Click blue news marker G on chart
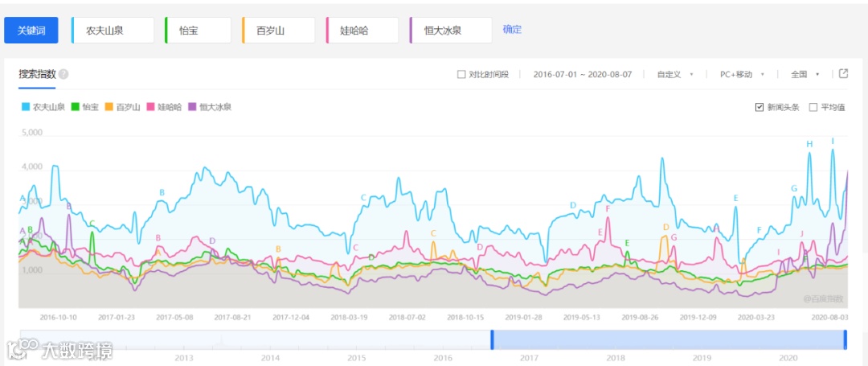 pos(794,188)
